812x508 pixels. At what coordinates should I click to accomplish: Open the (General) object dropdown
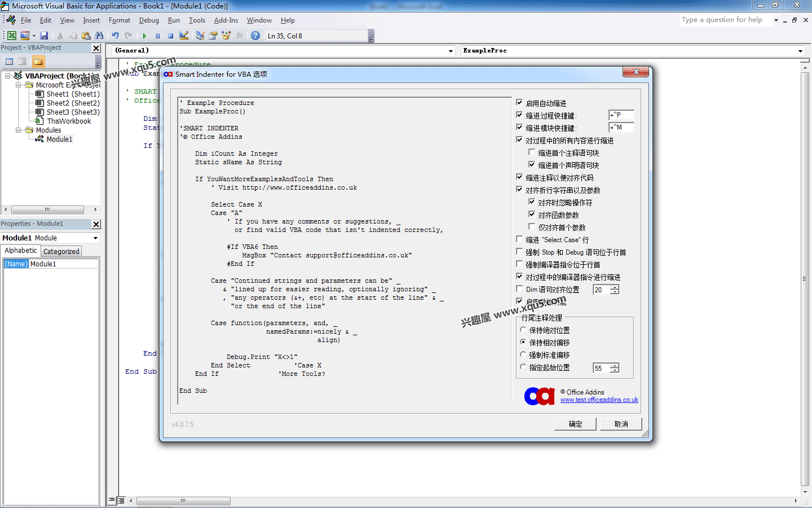(451, 51)
